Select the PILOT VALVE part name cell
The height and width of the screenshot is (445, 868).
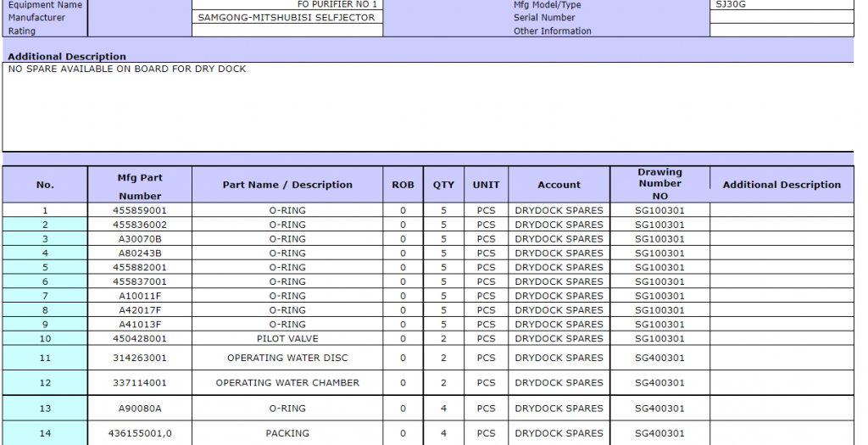click(287, 339)
